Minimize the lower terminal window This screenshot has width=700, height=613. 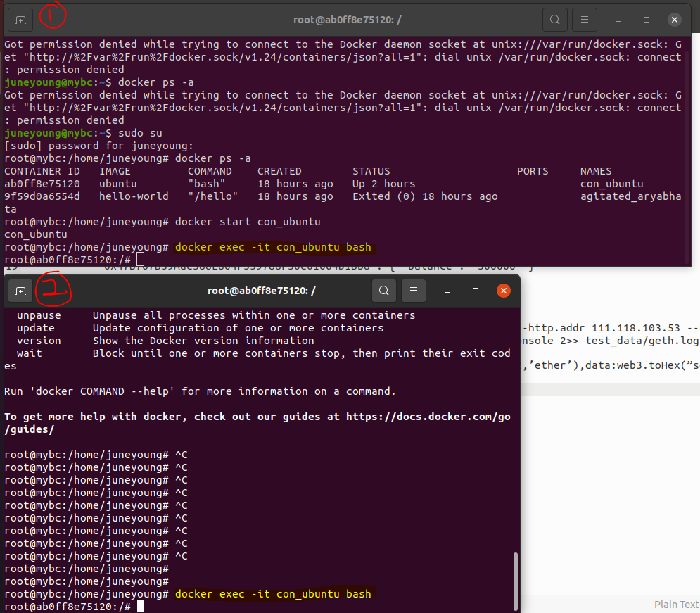[x=447, y=291]
